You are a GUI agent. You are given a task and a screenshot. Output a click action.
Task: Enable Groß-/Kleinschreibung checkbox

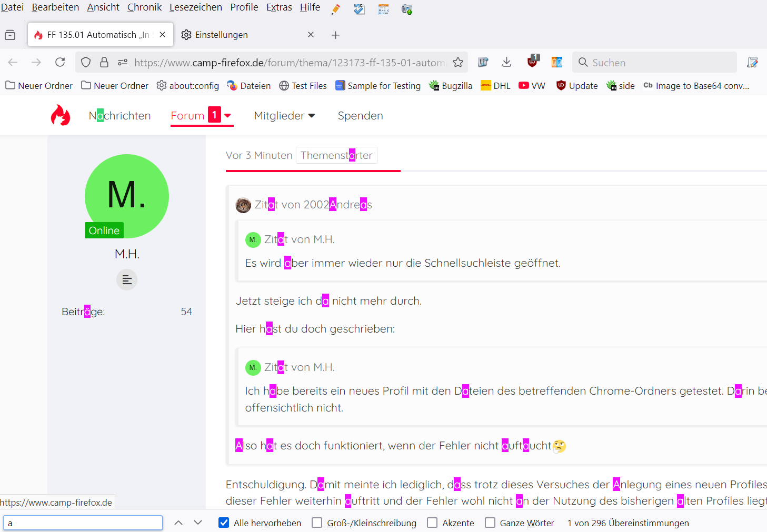pos(317,523)
